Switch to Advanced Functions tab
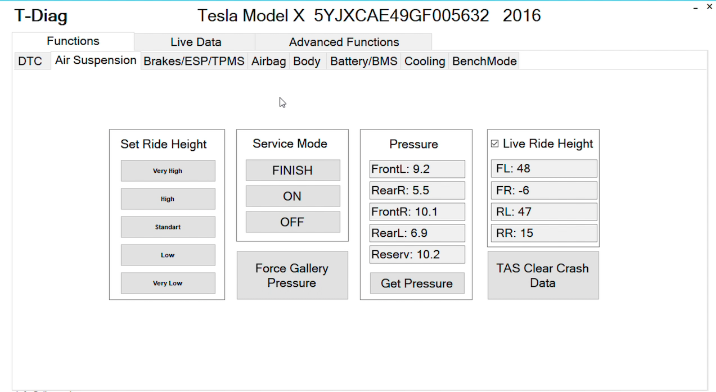Viewport: 716px width, 392px height. pyautogui.click(x=343, y=42)
